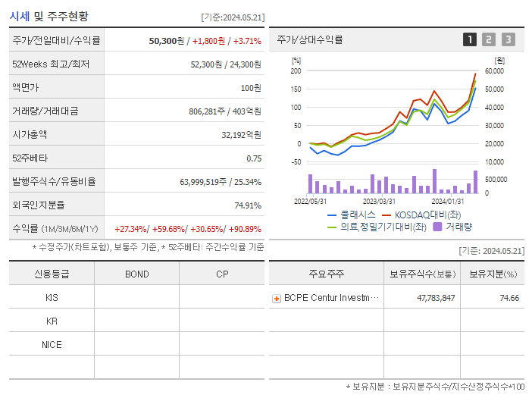Select the 32,192억원 market cap value
The height and width of the screenshot is (398, 532).
tap(242, 135)
